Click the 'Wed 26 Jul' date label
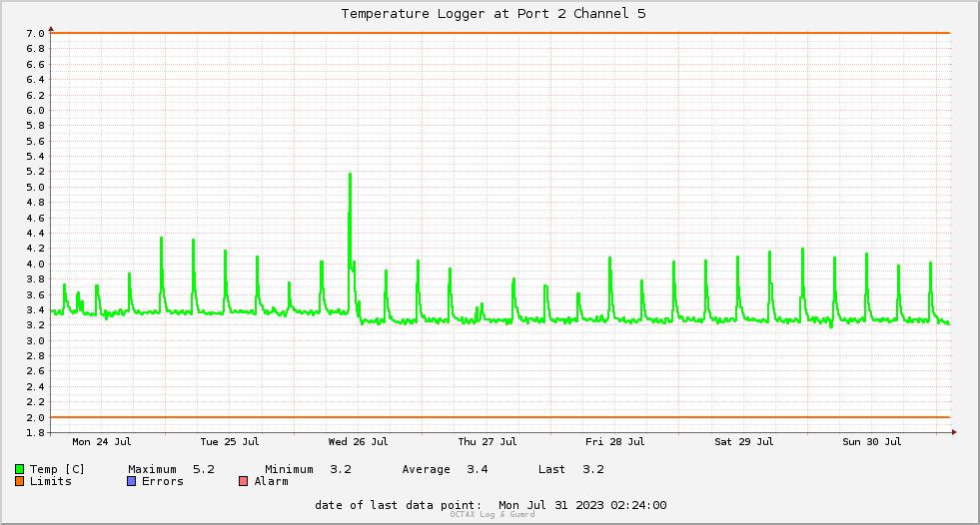The width and height of the screenshot is (980, 525). pos(358,442)
